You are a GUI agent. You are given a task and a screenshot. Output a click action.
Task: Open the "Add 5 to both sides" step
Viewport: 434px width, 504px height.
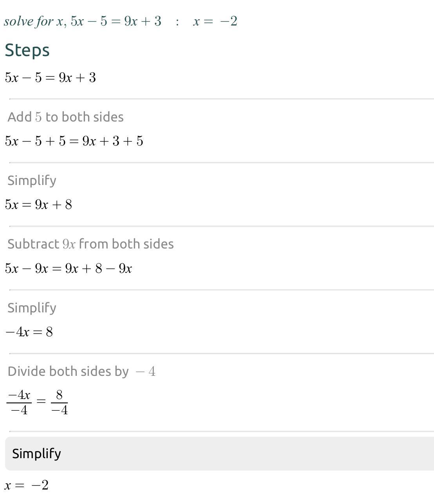pyautogui.click(x=65, y=117)
